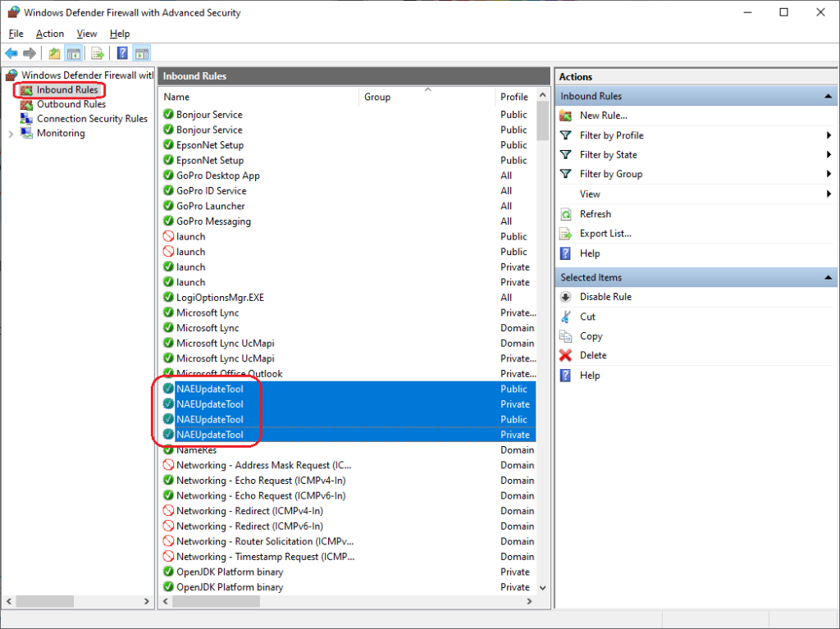Click the Back arrow toolbar icon
840x629 pixels.
[11, 53]
